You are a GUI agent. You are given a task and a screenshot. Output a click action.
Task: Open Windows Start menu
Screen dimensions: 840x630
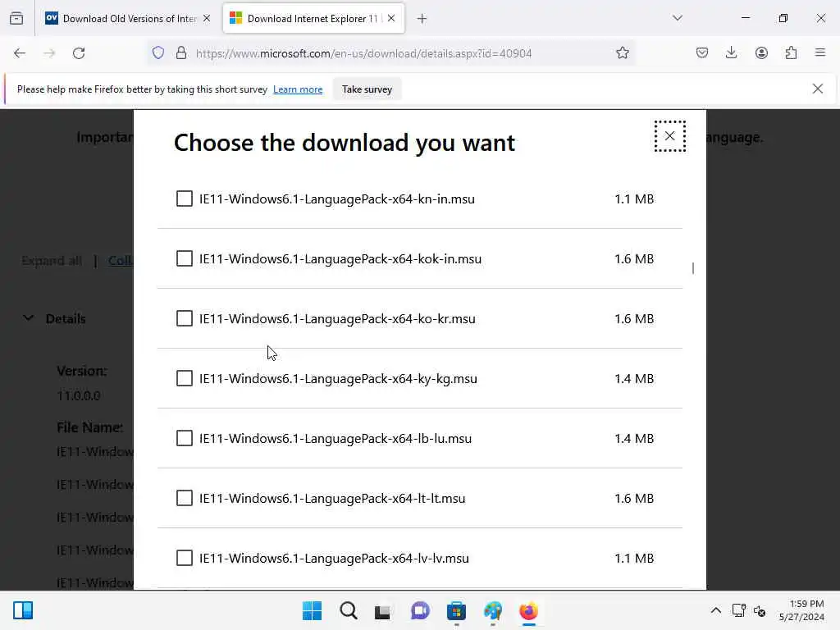coord(313,610)
